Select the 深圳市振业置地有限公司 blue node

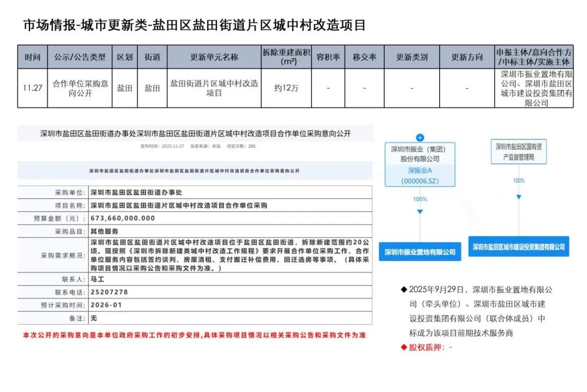click(x=420, y=252)
